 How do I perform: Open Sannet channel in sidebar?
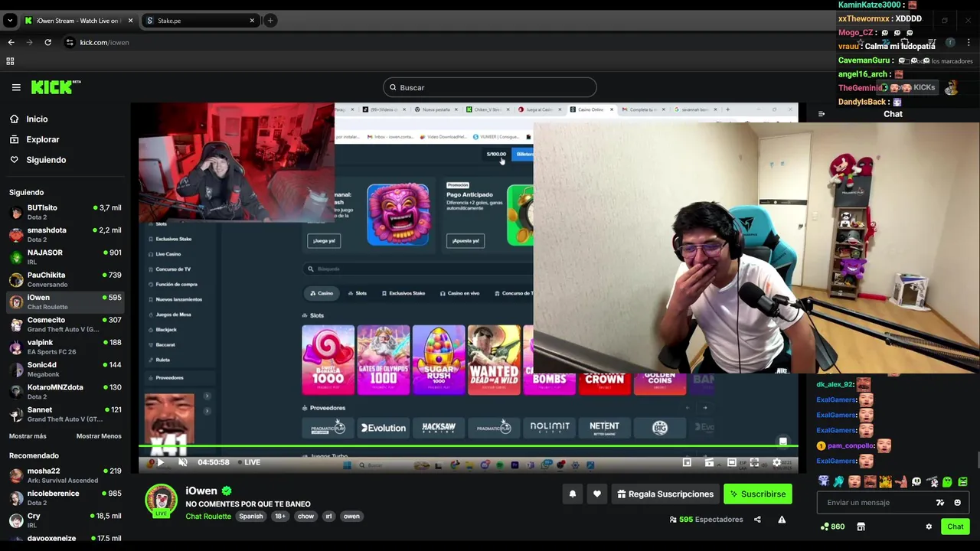65,414
